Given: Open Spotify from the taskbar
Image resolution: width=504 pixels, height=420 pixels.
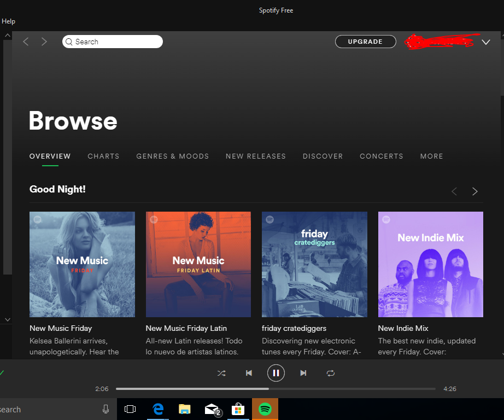Looking at the screenshot, I should pos(265,409).
